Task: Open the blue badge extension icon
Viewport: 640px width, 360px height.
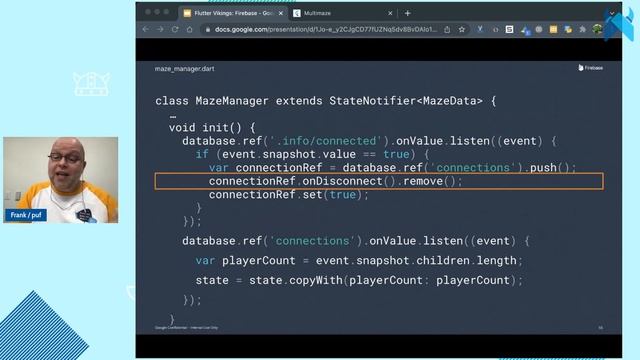Action: point(525,30)
